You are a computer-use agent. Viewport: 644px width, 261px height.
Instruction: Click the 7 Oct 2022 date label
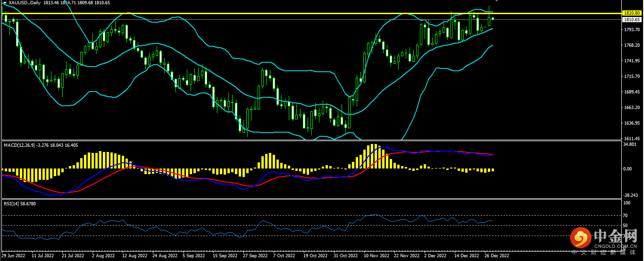point(284,256)
